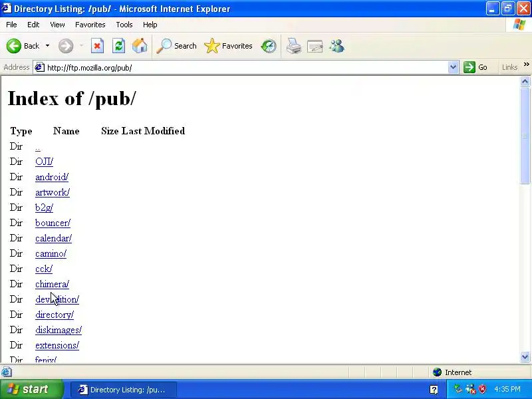Click the 4:35 PM system clock

[x=507, y=389]
